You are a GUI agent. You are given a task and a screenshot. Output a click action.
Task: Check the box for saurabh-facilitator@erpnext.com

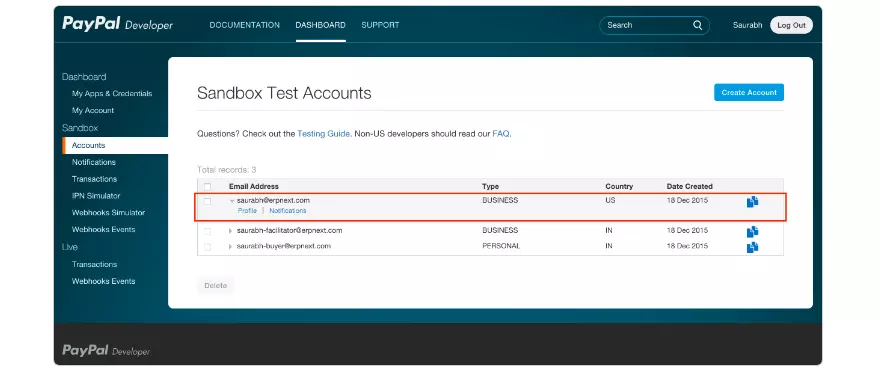(x=207, y=231)
